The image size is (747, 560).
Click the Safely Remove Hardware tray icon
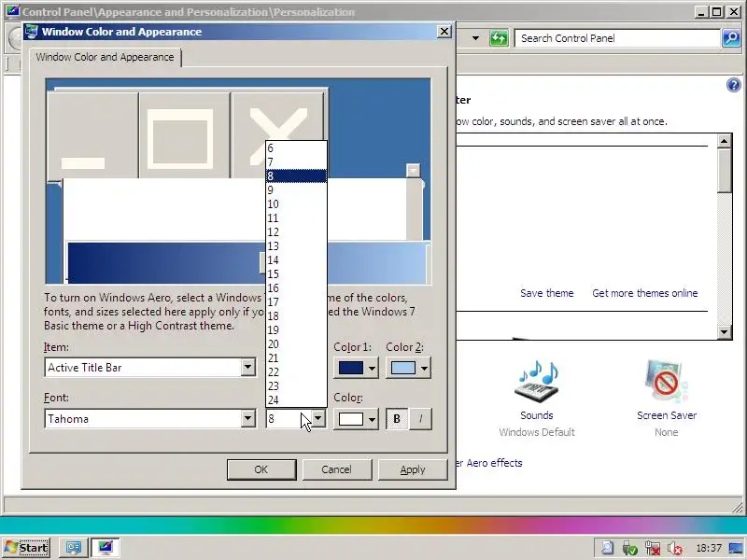(x=629, y=549)
